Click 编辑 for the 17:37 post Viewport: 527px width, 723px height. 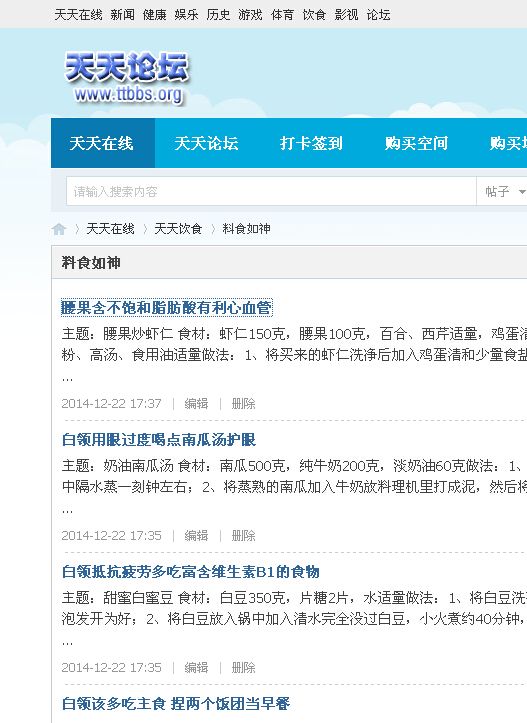tap(196, 403)
